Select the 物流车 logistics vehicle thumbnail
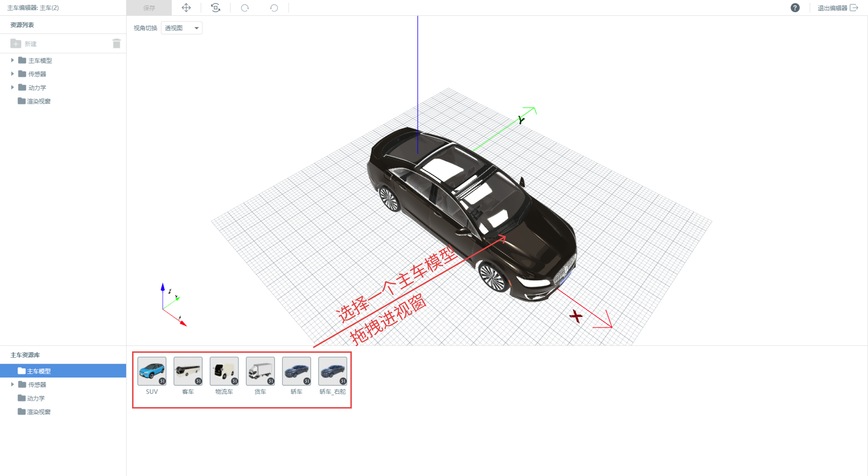 click(224, 371)
